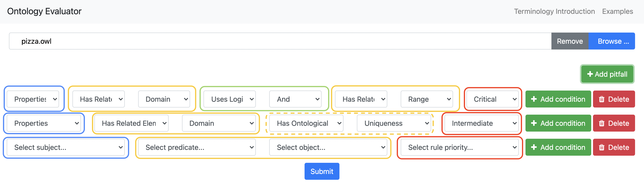
Task: Click trash icon in the Critical rule row
Action: pyautogui.click(x=602, y=99)
